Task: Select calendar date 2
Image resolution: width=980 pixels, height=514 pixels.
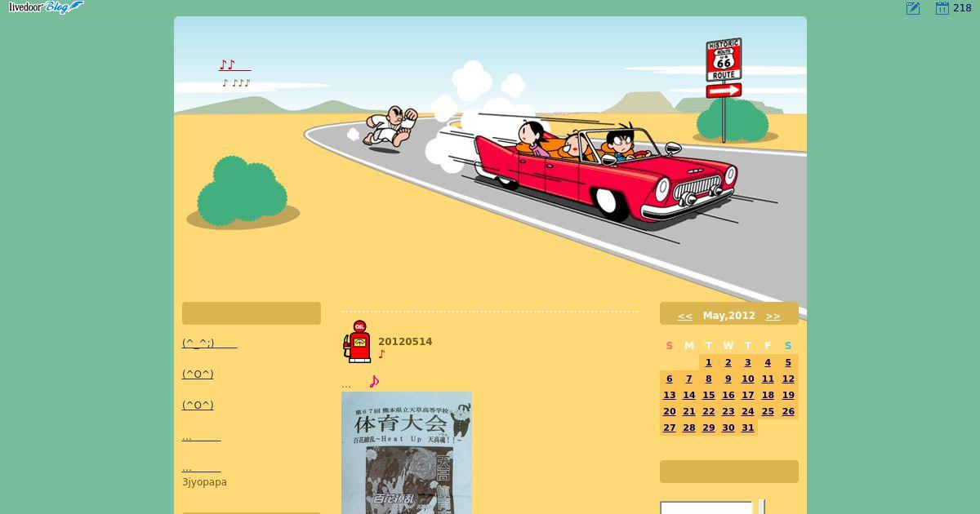Action: [728, 362]
